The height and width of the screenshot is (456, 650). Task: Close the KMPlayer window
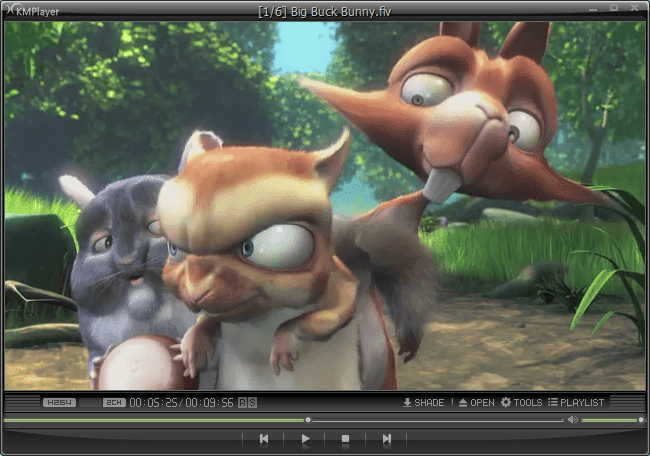pyautogui.click(x=635, y=8)
